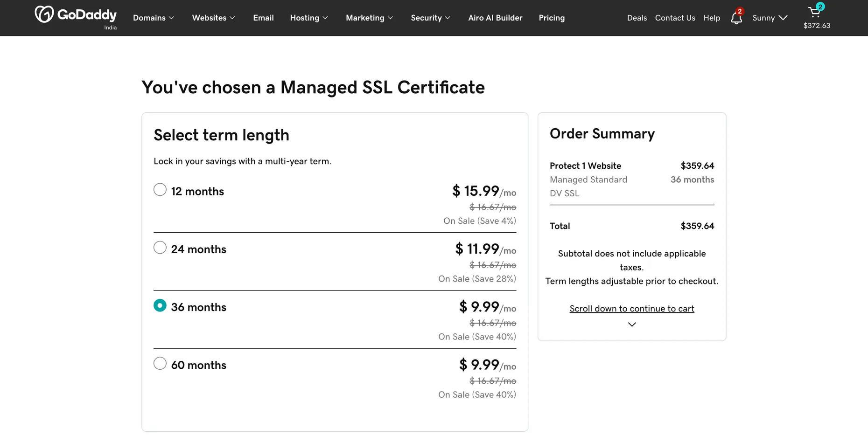Viewport: 868px width, 442px height.
Task: Click the $ 11.99/mo price
Action: coord(486,249)
